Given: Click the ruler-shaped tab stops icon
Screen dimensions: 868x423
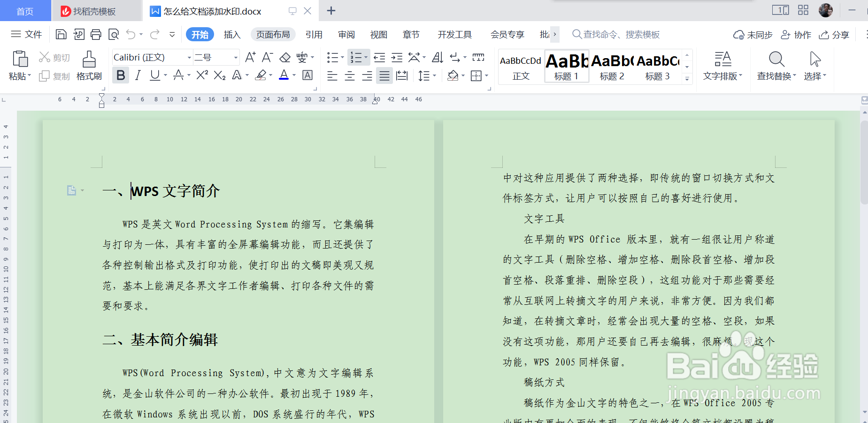Looking at the screenshot, I should (x=478, y=57).
